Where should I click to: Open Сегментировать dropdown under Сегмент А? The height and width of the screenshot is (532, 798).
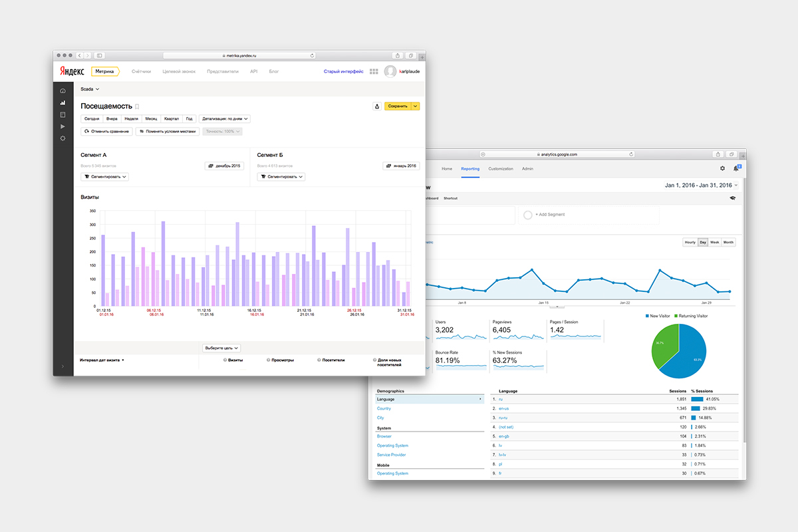click(104, 177)
